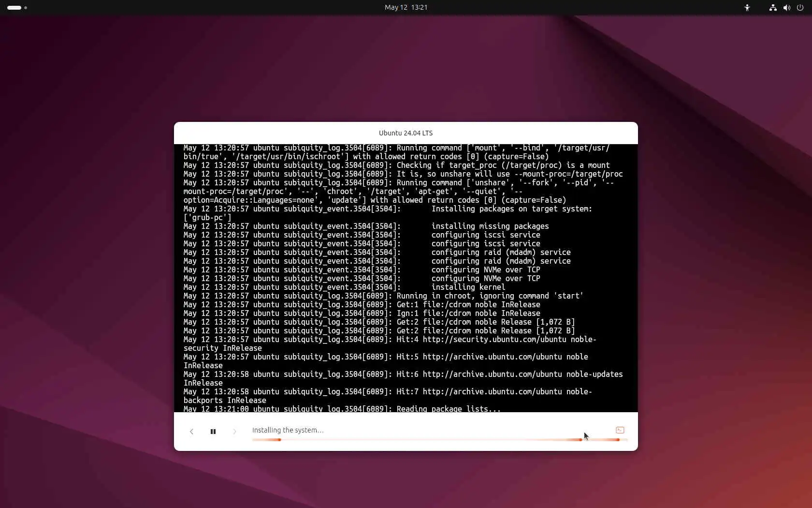Viewport: 812px width, 508px height.
Task: Open the network status icon
Action: (773, 7)
